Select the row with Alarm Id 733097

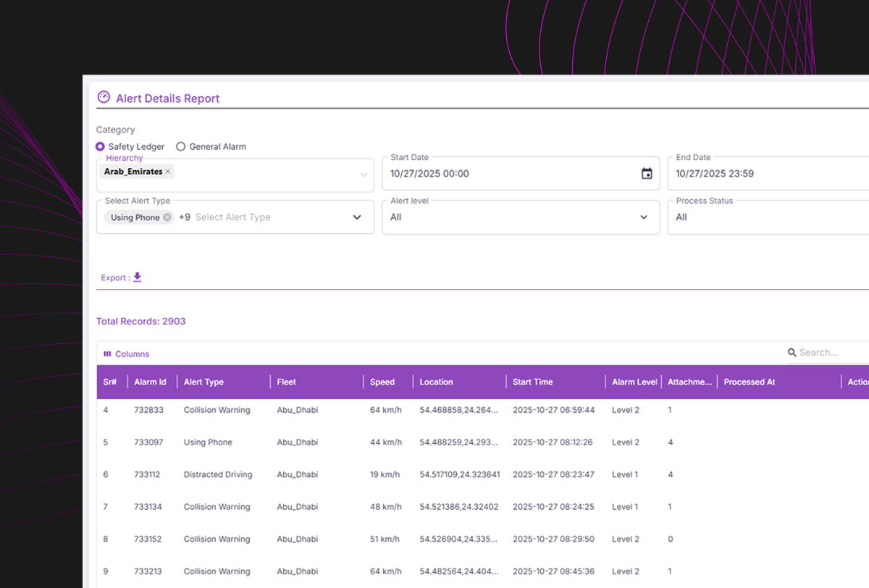(x=290, y=442)
